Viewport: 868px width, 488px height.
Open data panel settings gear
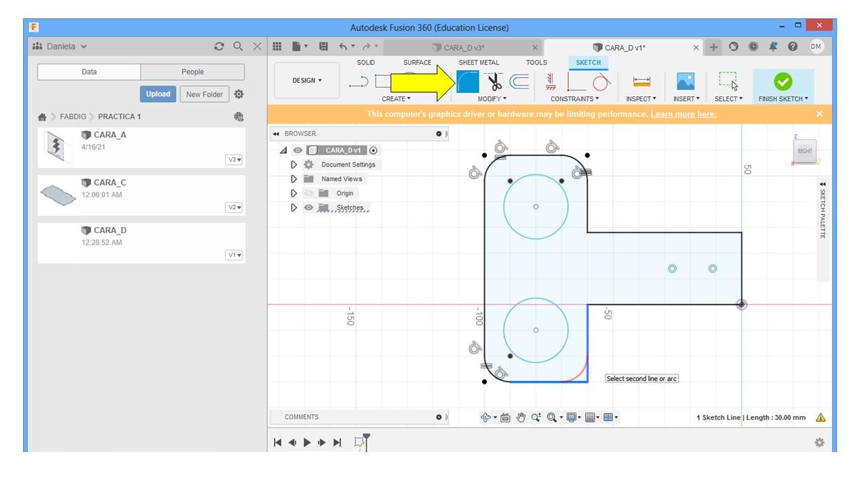239,94
